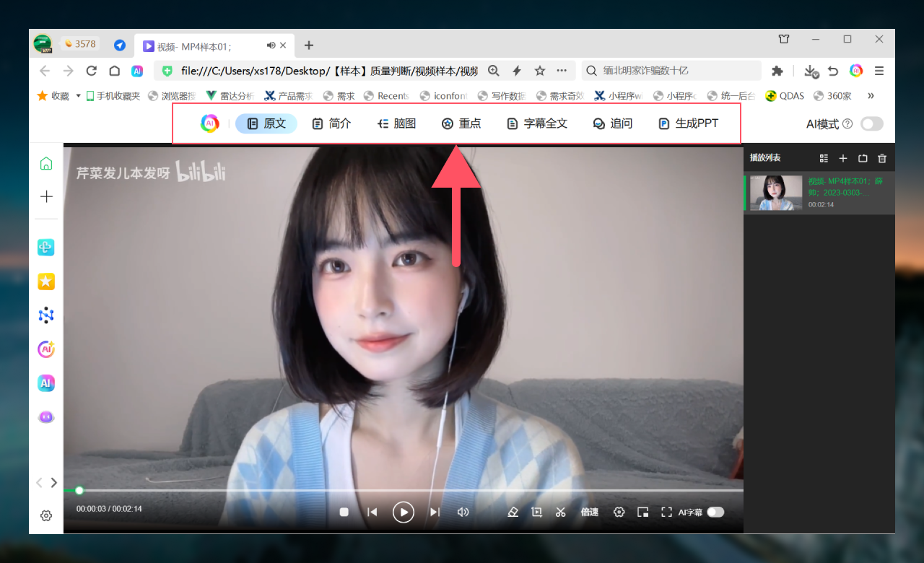Select the 字幕全文 tab
Viewport: 924px width, 563px height.
(537, 123)
